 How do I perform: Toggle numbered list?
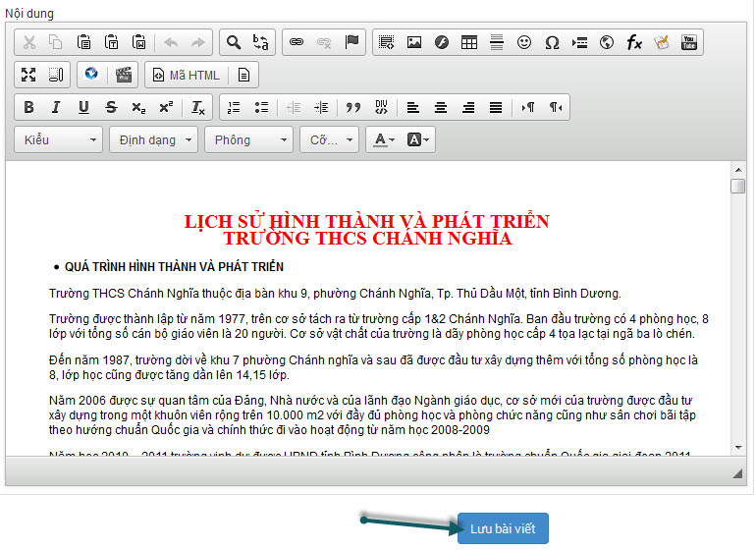tap(234, 107)
